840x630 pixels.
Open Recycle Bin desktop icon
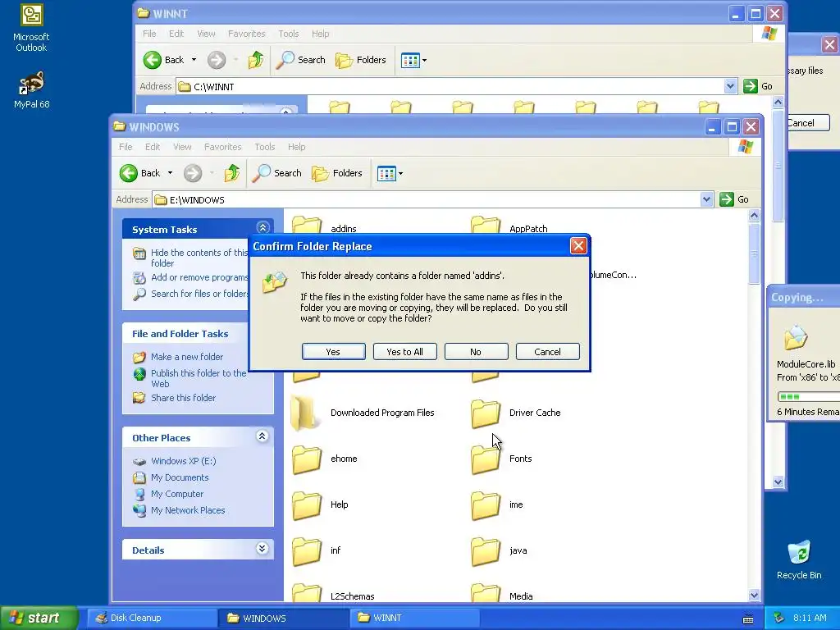click(x=799, y=559)
